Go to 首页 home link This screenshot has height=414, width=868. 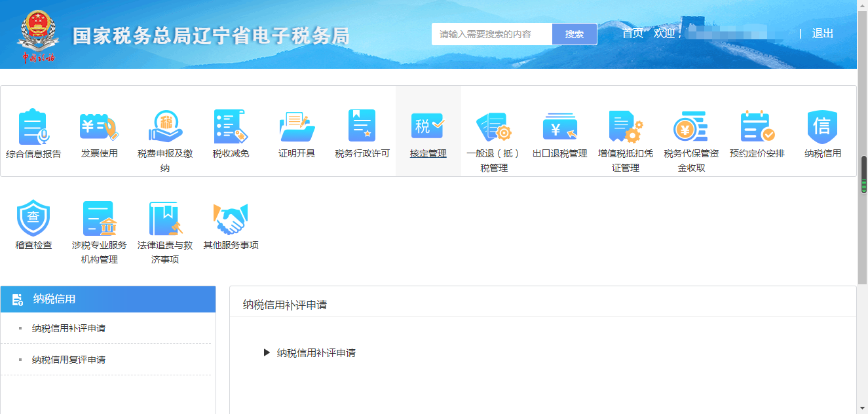coord(632,33)
